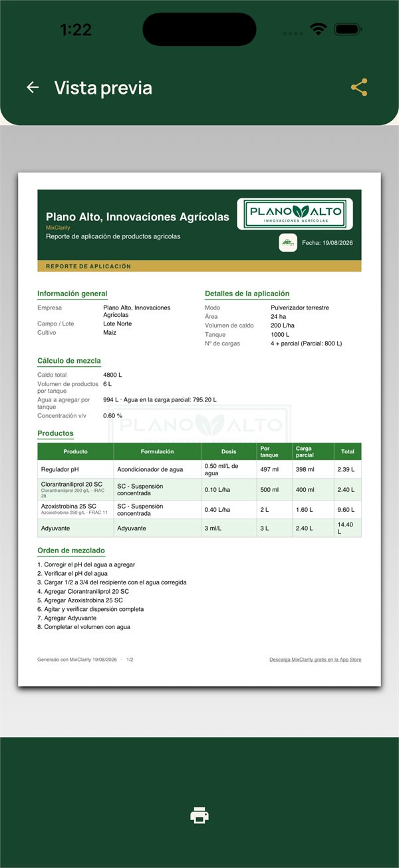Click the Dosis column header
Viewport: 399px width, 868px height.
pos(229,451)
